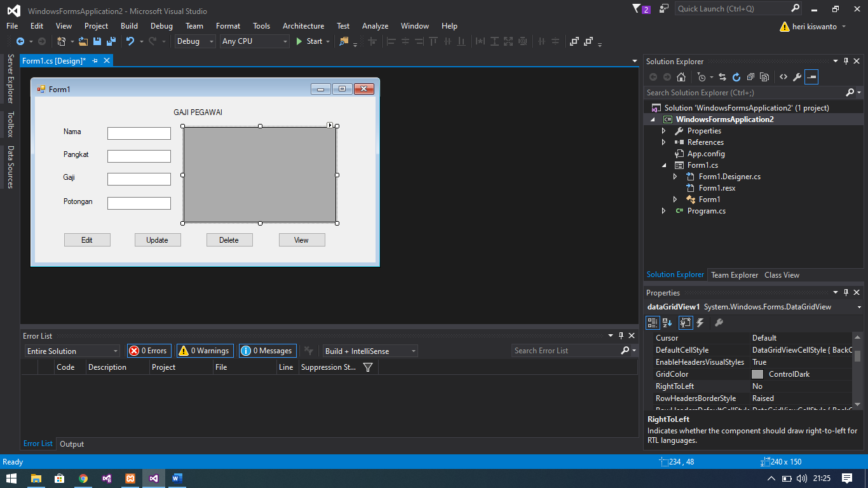Click the Undo icon on the toolbar

click(x=130, y=41)
